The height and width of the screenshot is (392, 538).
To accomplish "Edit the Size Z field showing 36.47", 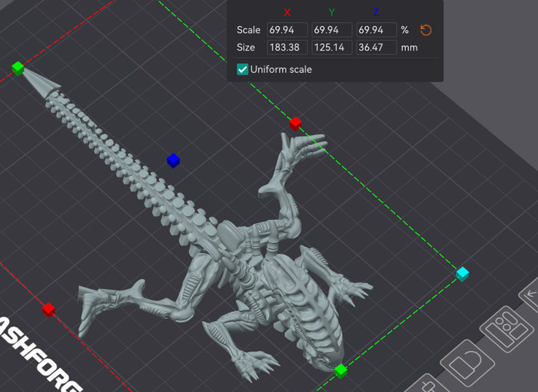I will (x=376, y=48).
